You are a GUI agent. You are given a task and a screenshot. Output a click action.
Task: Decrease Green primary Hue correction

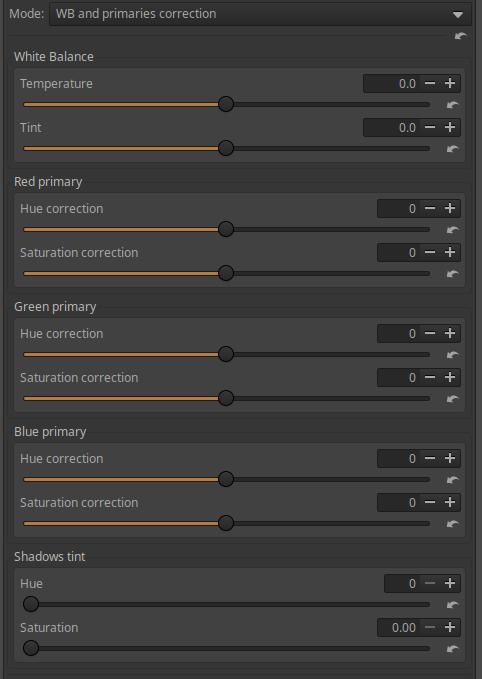[430, 333]
